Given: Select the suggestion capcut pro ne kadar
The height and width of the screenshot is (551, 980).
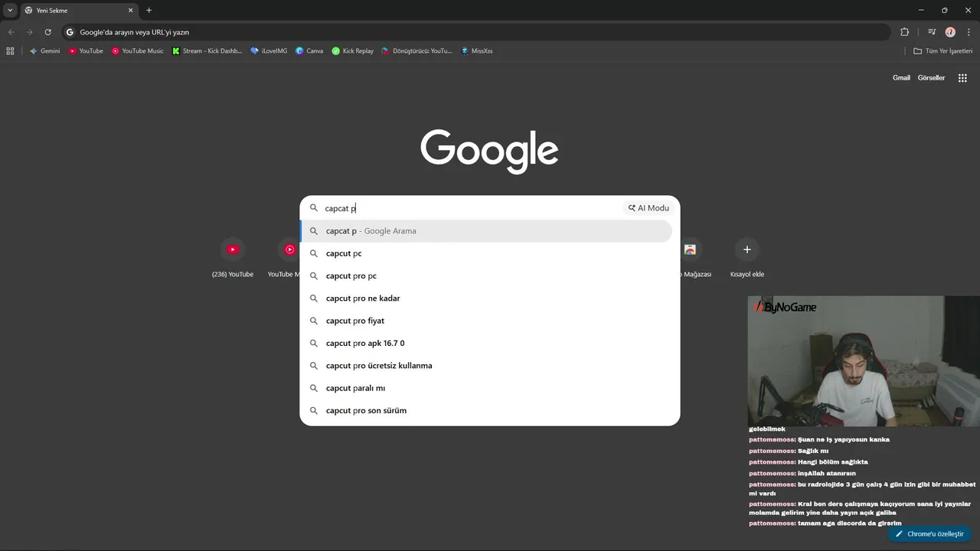Looking at the screenshot, I should tap(486, 298).
